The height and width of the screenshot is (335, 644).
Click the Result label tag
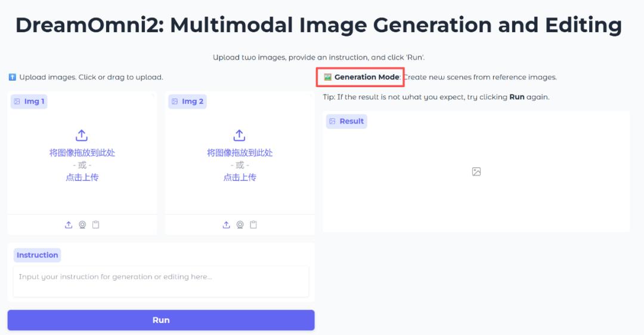coord(346,121)
